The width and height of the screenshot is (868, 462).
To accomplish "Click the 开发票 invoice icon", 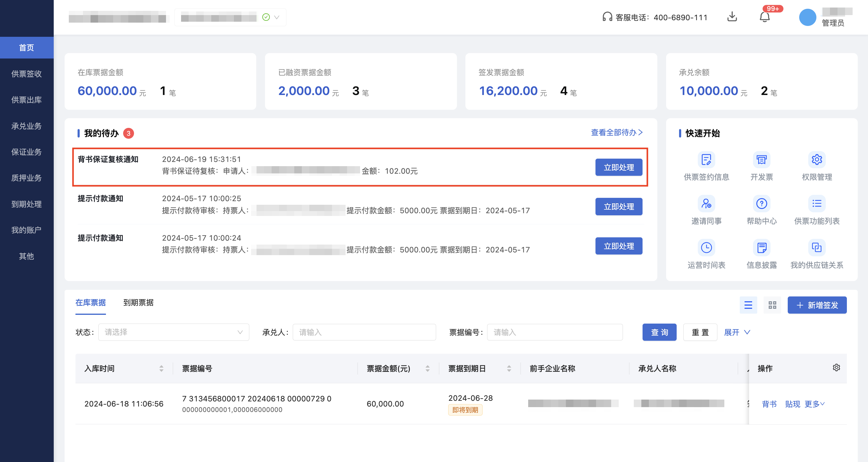I will click(761, 160).
